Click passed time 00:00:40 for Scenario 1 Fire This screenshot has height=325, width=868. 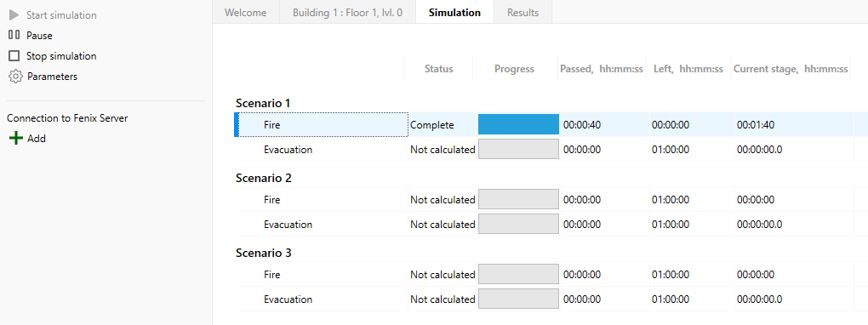[582, 125]
